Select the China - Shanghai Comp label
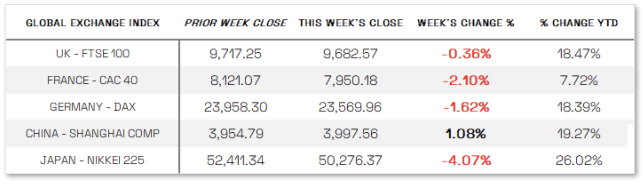 click(93, 134)
